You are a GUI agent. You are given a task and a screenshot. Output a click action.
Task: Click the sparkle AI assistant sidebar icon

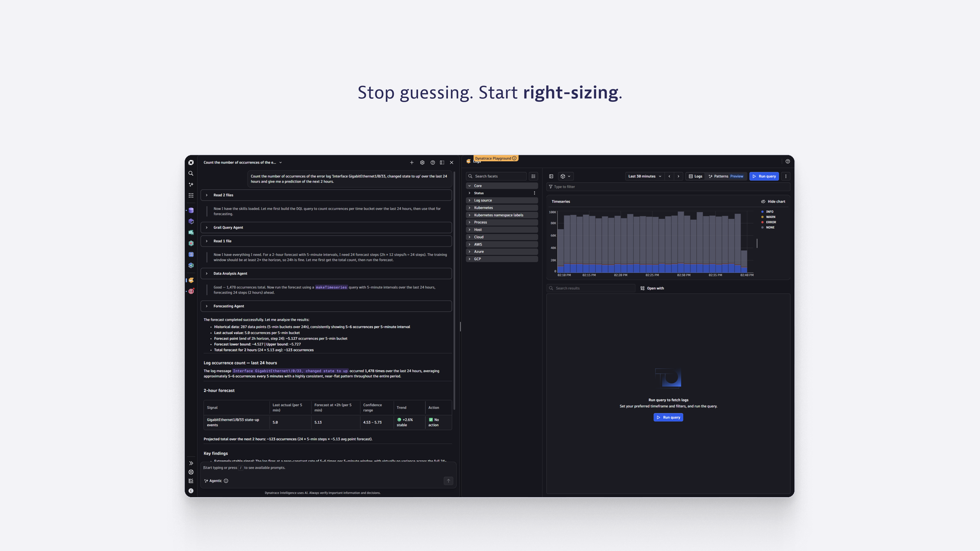(x=191, y=184)
